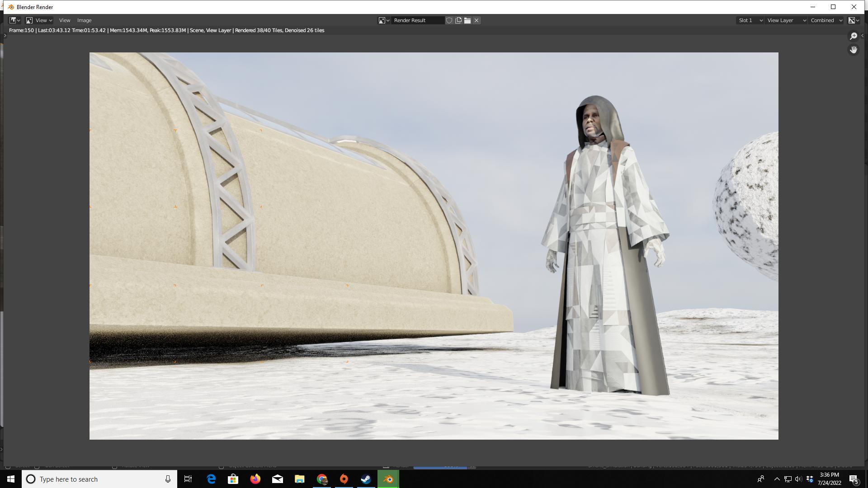Toggle the fake user shield icon

[449, 20]
